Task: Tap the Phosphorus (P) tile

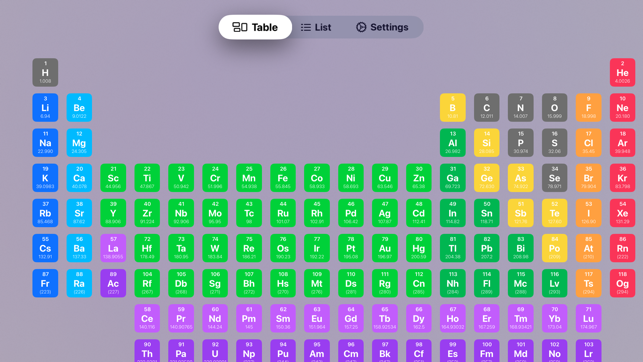Action: [520, 143]
